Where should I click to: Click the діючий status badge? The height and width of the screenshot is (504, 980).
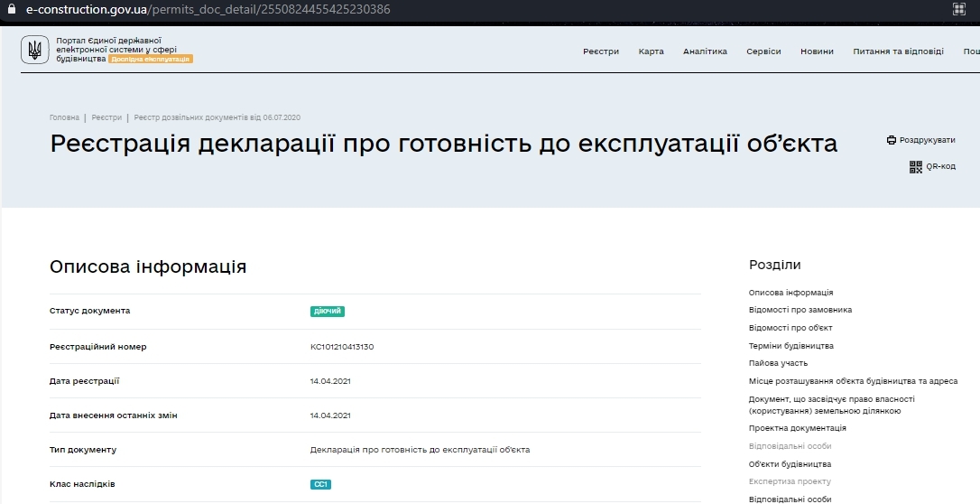coord(328,311)
